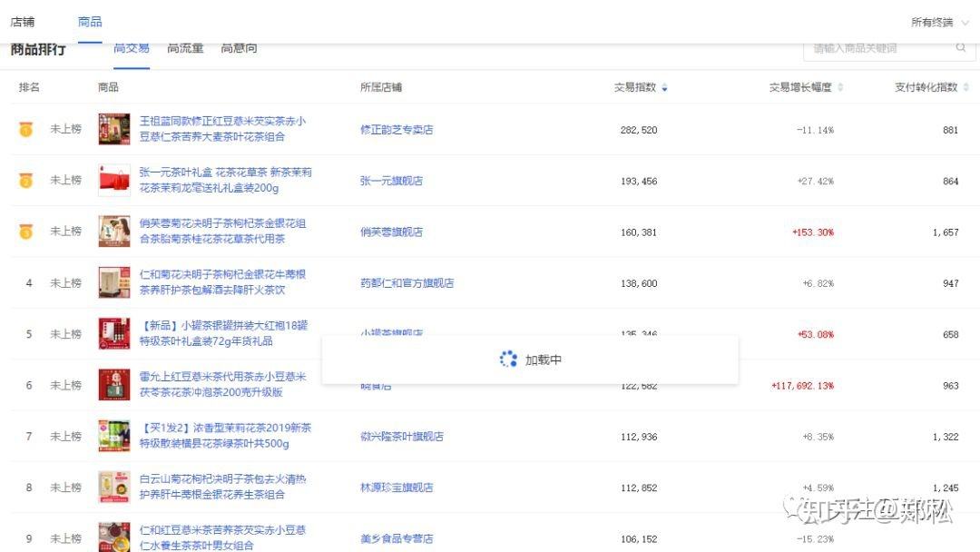Switch to 高意向 sub-tab
Viewport: 980px width, 552px height.
pyautogui.click(x=240, y=48)
